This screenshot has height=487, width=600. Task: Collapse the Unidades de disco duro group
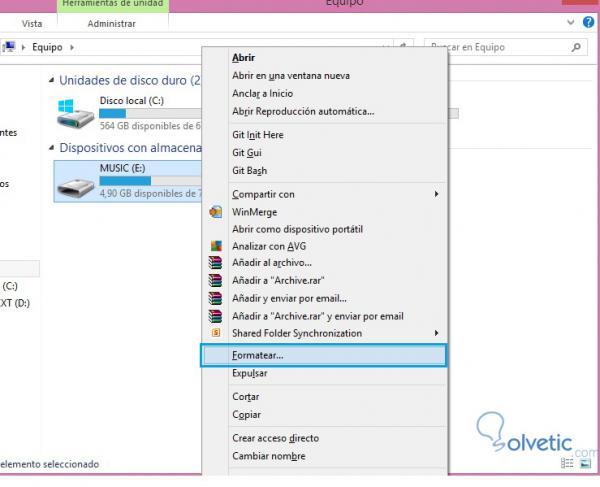click(51, 80)
